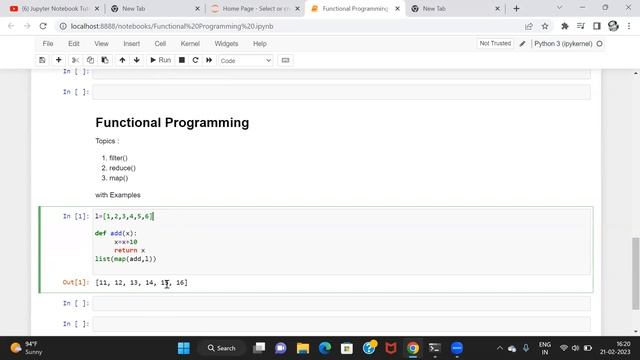Move selected cell up arrow

(122, 60)
